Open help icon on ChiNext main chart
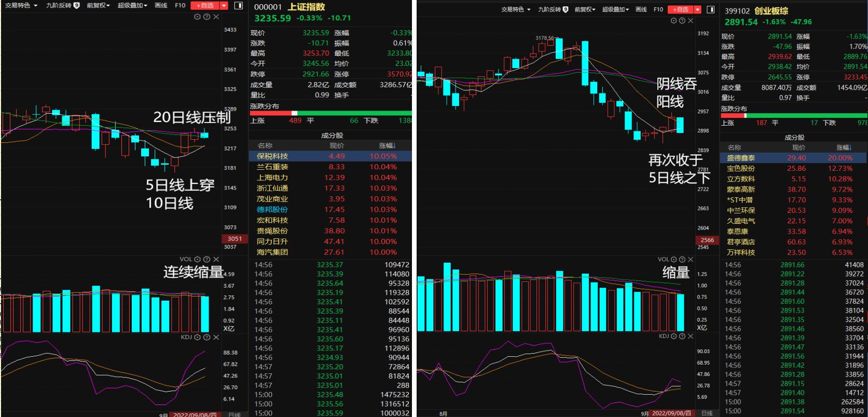The height and width of the screenshot is (417, 868). 682,20
